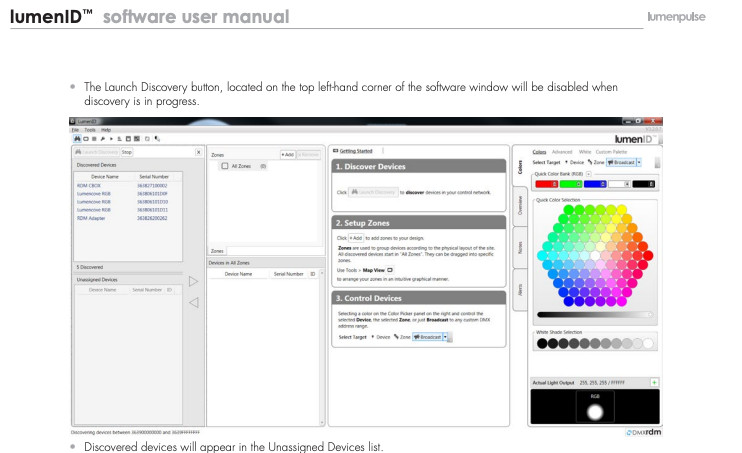The width and height of the screenshot is (742, 453).
Task: Pick the white swatch in Quick Color Bank
Action: click(x=619, y=184)
